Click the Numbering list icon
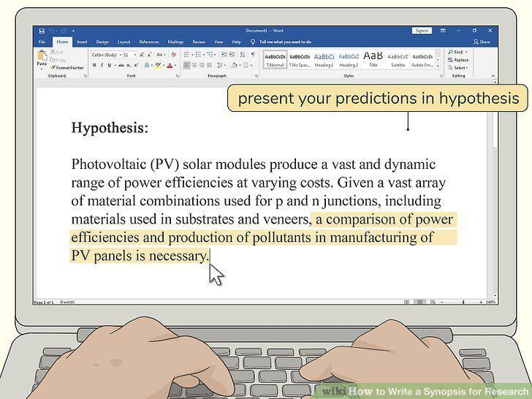 click(x=198, y=55)
